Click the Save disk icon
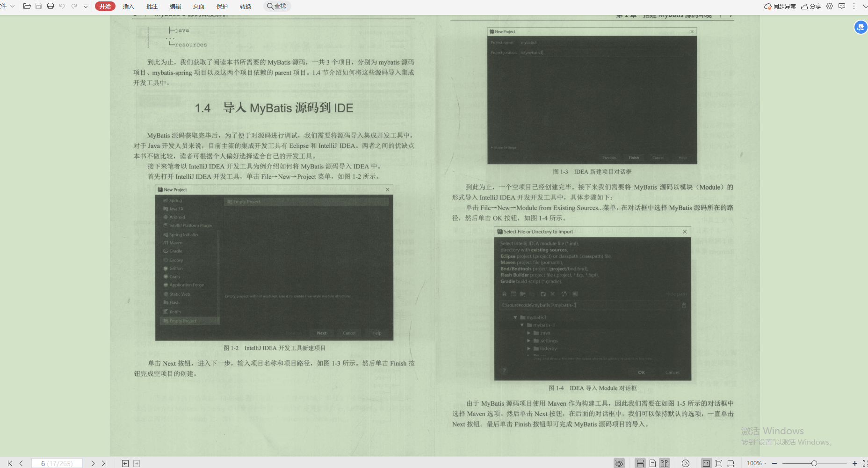 pos(39,6)
